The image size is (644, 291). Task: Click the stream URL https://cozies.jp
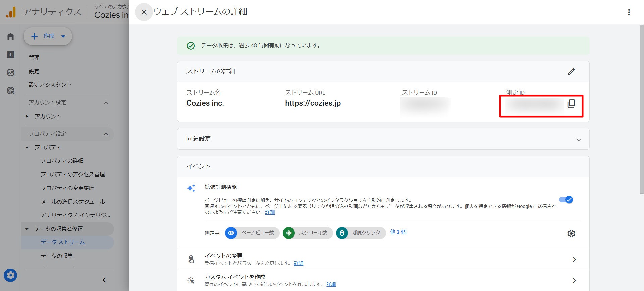[x=313, y=103]
